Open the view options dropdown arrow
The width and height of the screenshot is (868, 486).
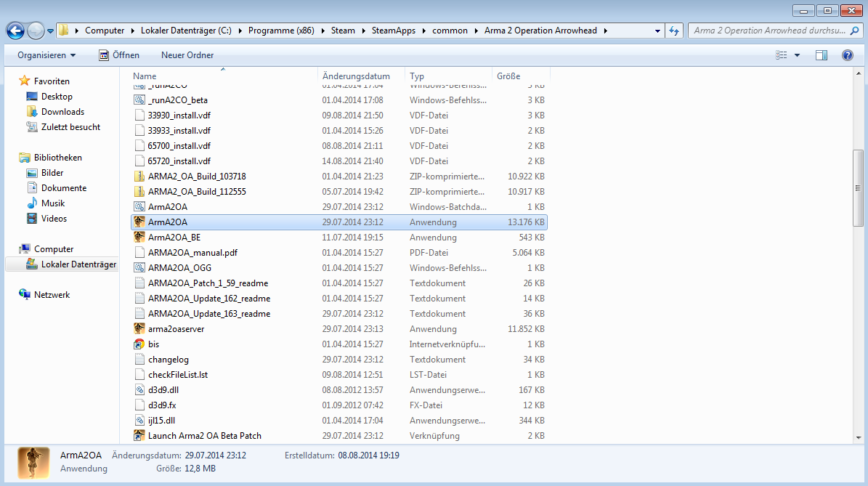(x=797, y=55)
